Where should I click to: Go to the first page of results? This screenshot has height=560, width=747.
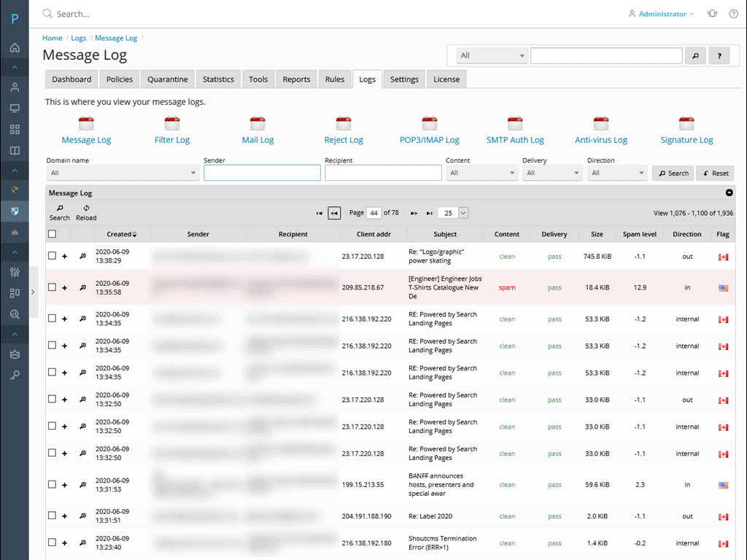(x=320, y=214)
